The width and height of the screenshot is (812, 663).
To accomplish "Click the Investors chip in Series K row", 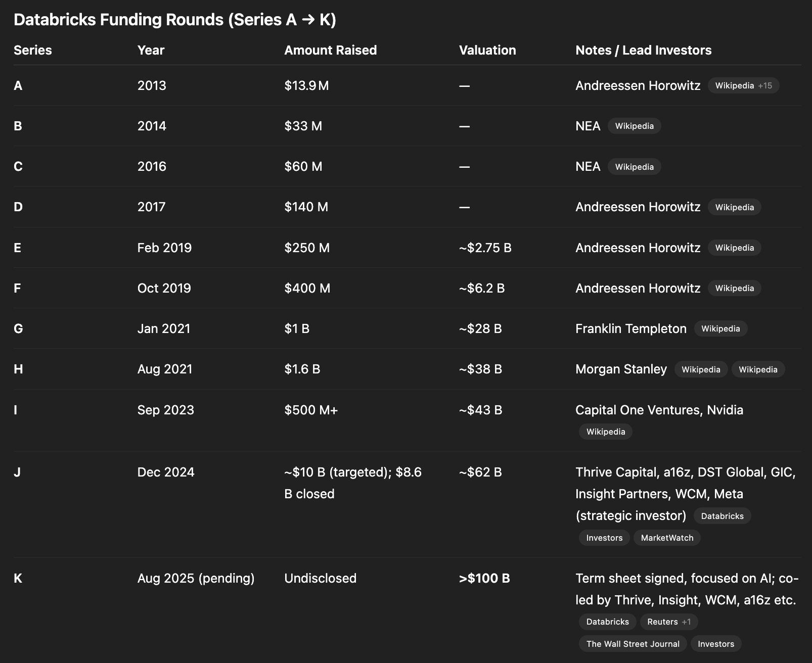I will tap(715, 644).
